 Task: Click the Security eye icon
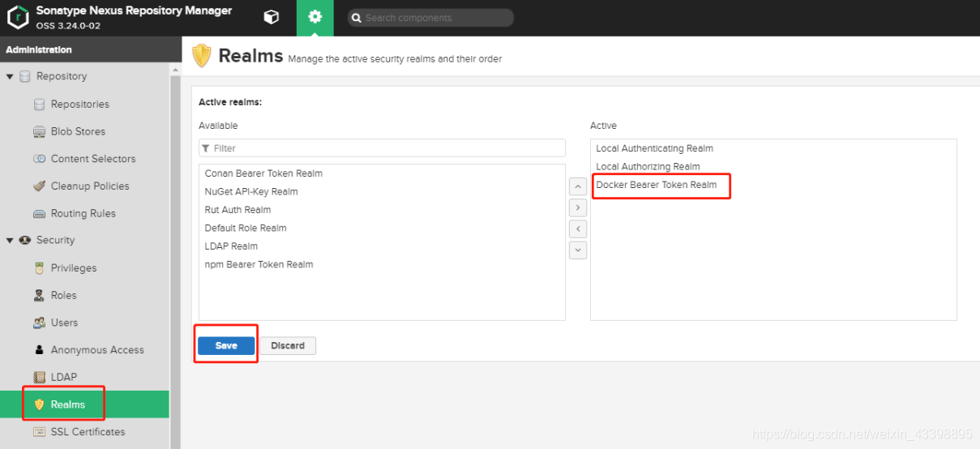(x=25, y=241)
